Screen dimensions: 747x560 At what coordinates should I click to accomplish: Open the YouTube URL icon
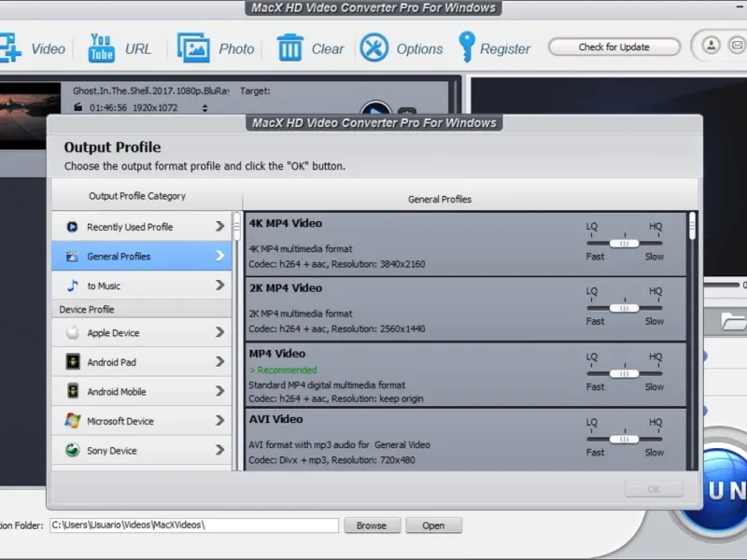(x=101, y=48)
